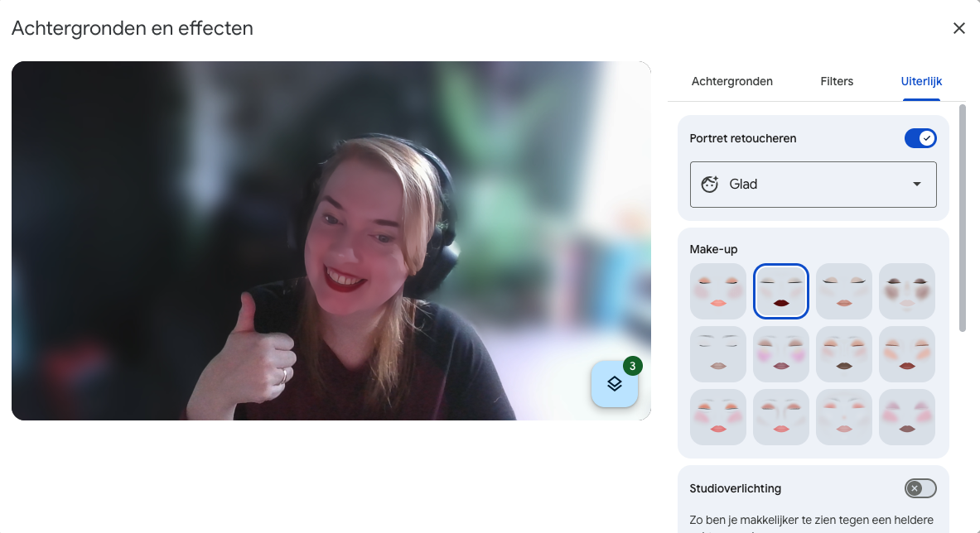Apply the dark brown lips with orange eyeshadow
Screen dimensions: 980x533
pyautogui.click(x=844, y=354)
